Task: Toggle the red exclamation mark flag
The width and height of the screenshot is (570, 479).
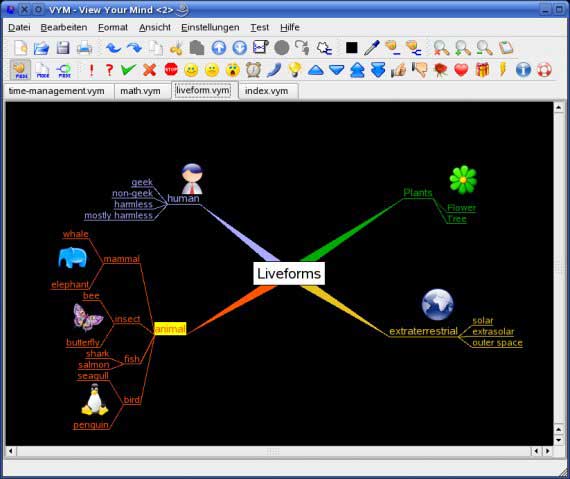Action: tap(91, 70)
